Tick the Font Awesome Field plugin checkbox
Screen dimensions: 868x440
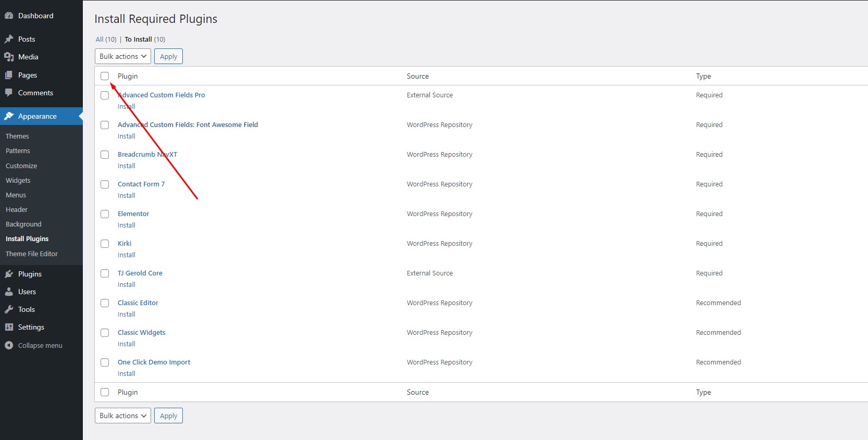tap(105, 125)
